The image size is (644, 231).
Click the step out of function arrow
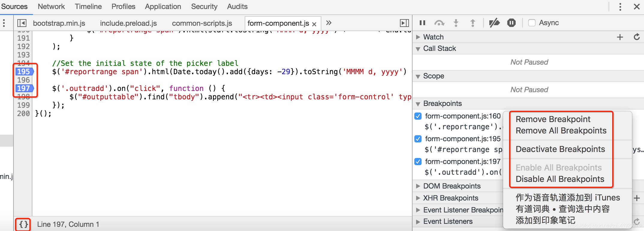coord(473,23)
